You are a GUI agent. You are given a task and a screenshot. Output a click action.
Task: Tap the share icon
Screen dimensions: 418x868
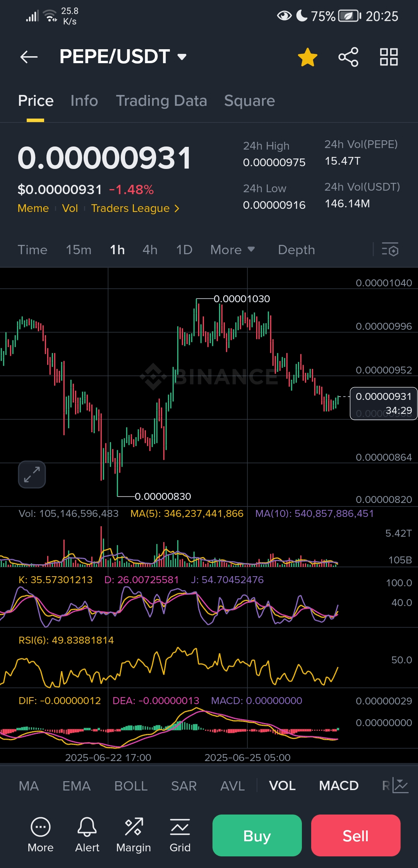click(x=348, y=57)
